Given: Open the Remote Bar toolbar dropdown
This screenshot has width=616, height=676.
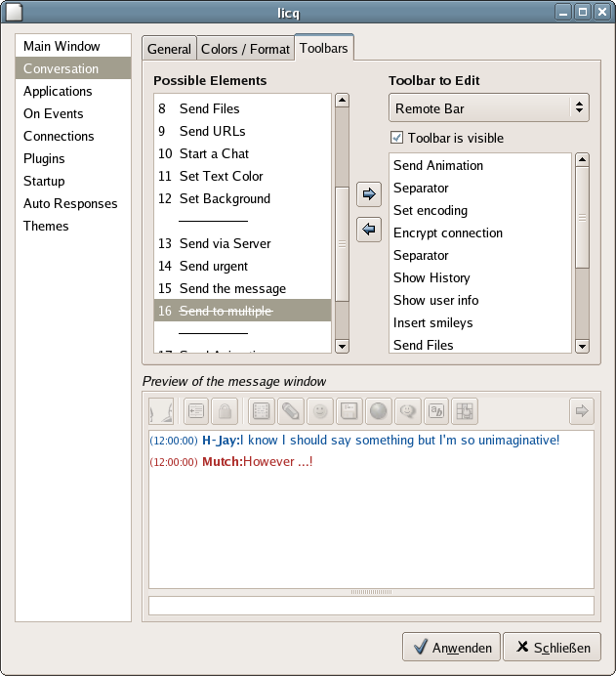Looking at the screenshot, I should click(x=488, y=108).
